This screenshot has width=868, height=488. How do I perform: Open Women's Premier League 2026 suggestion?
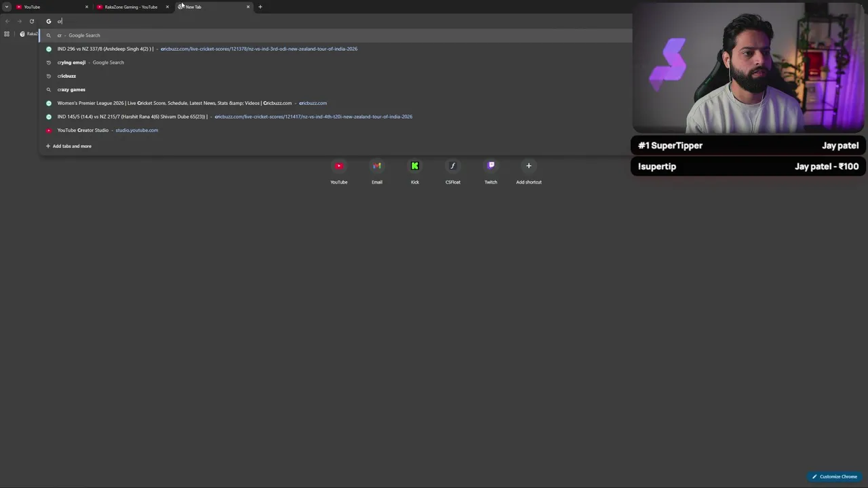click(x=335, y=103)
